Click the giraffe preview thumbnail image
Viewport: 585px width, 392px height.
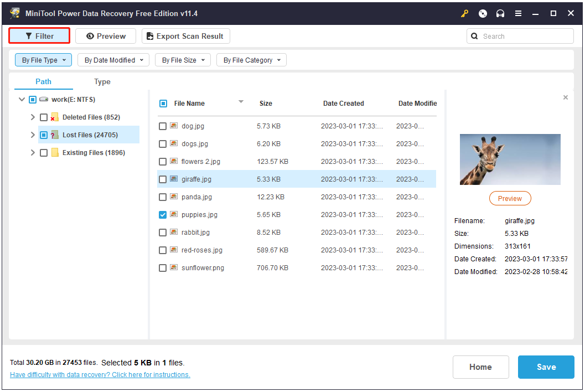click(x=510, y=159)
